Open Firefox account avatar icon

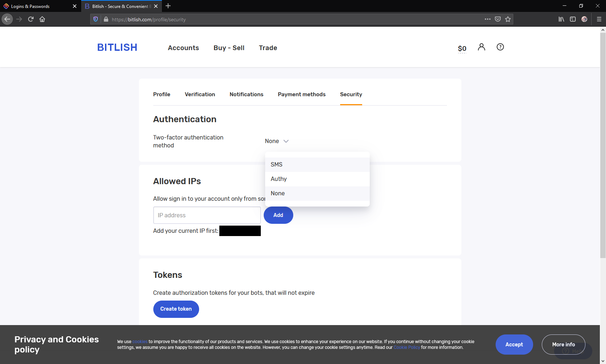(584, 19)
